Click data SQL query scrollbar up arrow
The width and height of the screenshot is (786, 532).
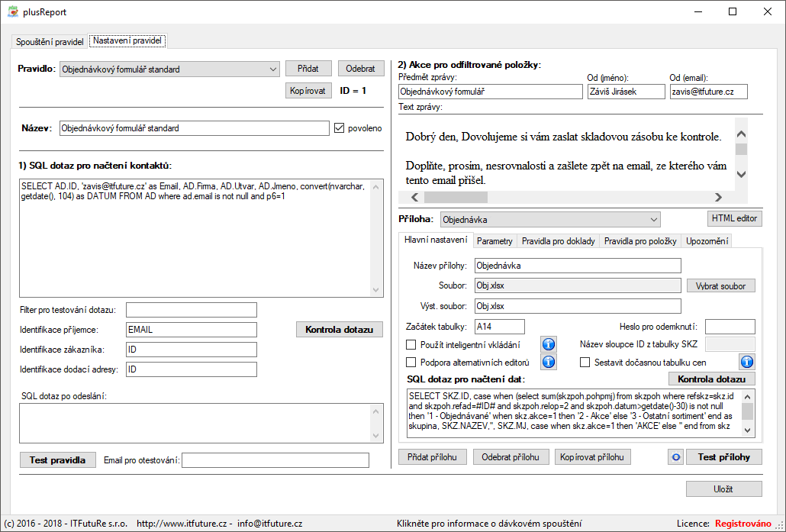pos(747,396)
